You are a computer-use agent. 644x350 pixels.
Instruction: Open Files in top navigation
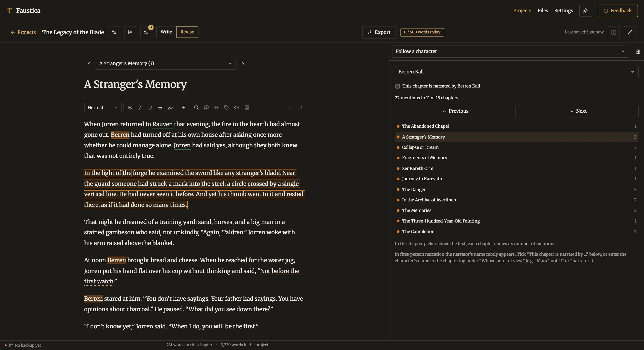tap(543, 11)
